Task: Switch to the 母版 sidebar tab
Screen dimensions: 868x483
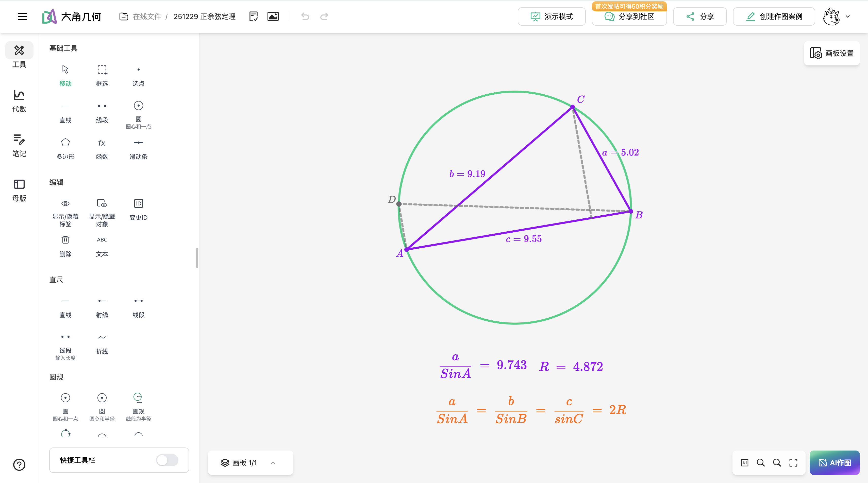Action: [x=19, y=190]
